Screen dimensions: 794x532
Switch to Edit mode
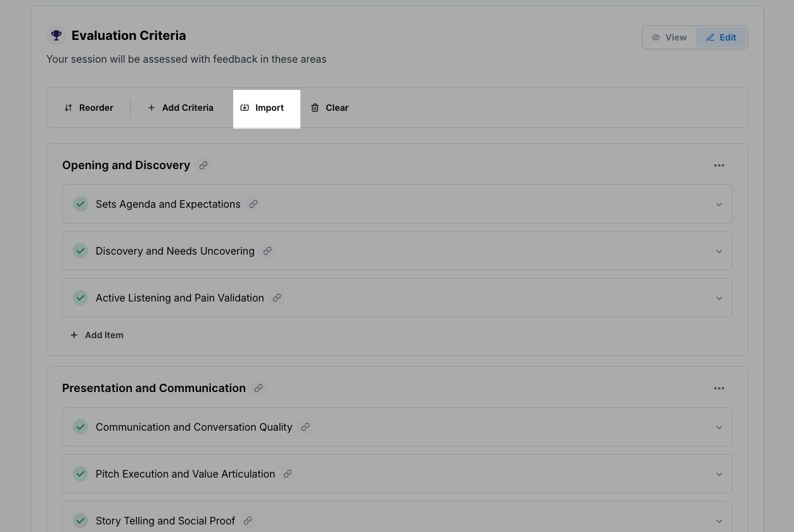[721, 37]
